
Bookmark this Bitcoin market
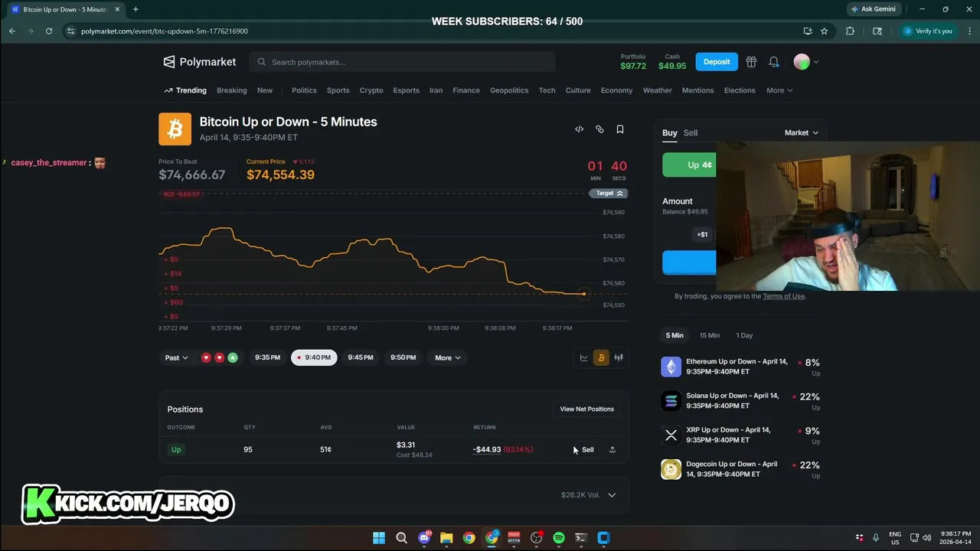(620, 129)
